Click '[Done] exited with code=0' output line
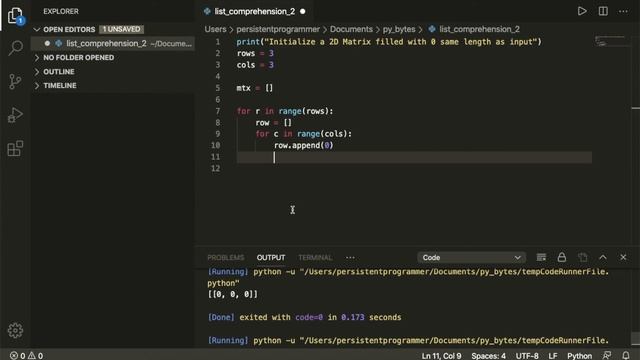The width and height of the screenshot is (640, 360). tap(304, 317)
